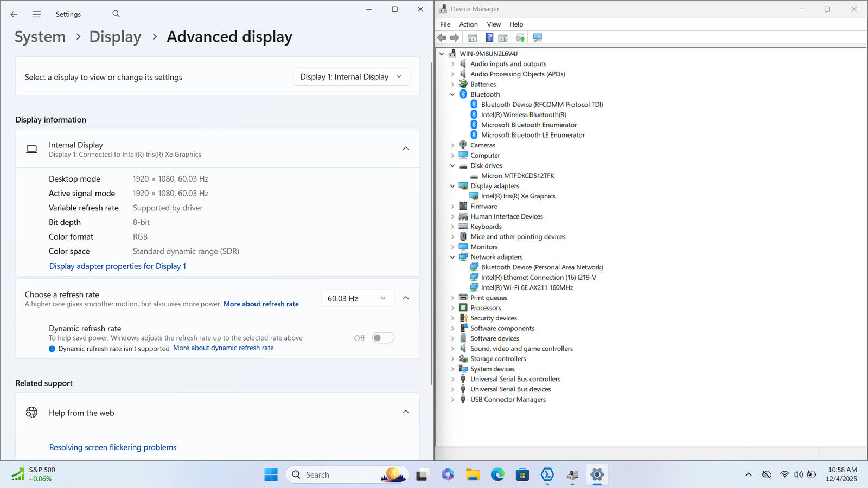The image size is (868, 488).
Task: Open the View menu in Device Manager
Action: click(494, 24)
